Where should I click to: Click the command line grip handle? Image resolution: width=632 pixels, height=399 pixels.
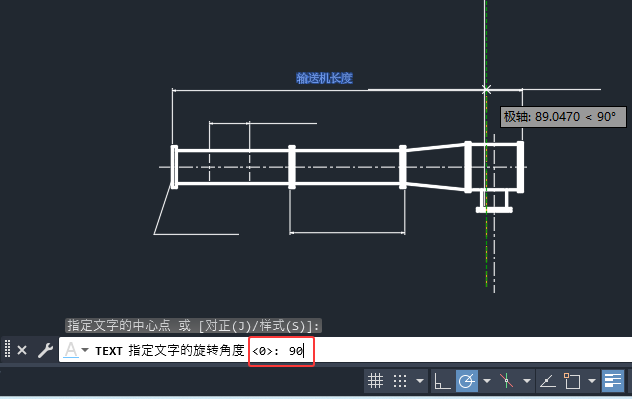[x=7, y=349]
